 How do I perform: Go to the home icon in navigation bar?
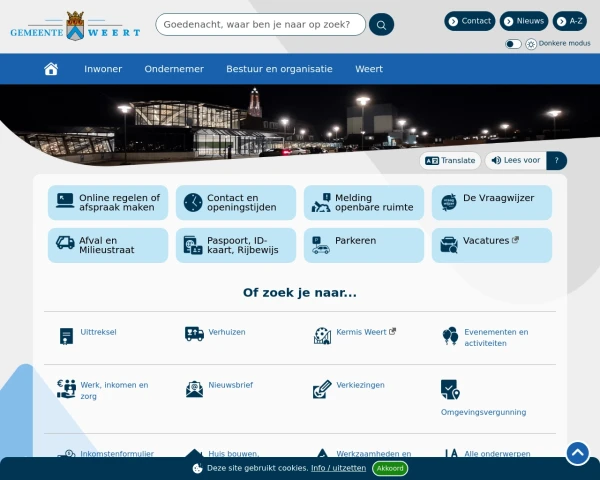pos(51,69)
